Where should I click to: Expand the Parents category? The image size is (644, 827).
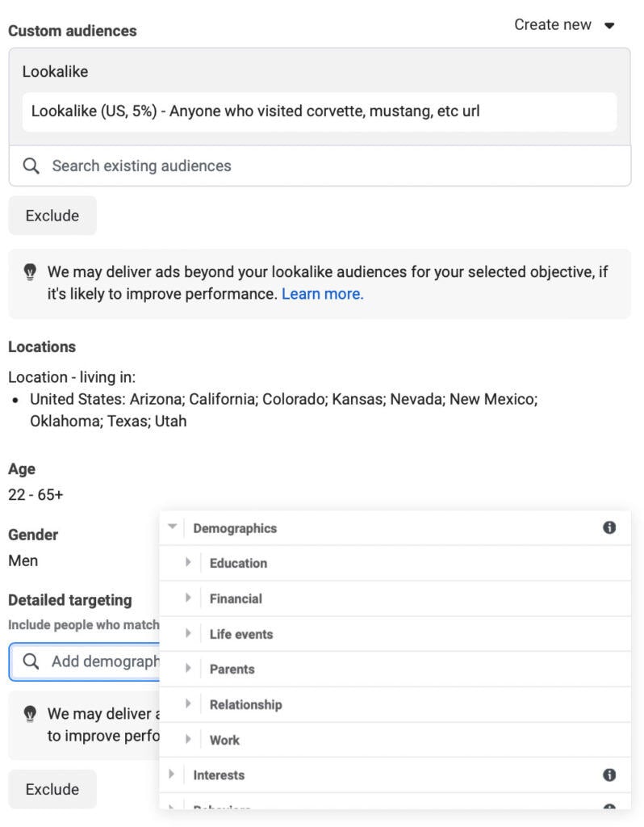coord(188,669)
